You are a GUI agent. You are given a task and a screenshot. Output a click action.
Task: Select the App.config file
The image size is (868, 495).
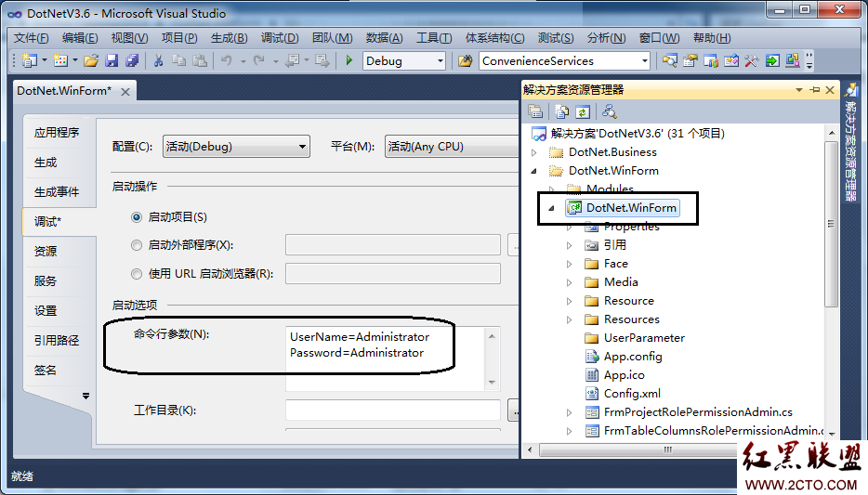pyautogui.click(x=633, y=357)
